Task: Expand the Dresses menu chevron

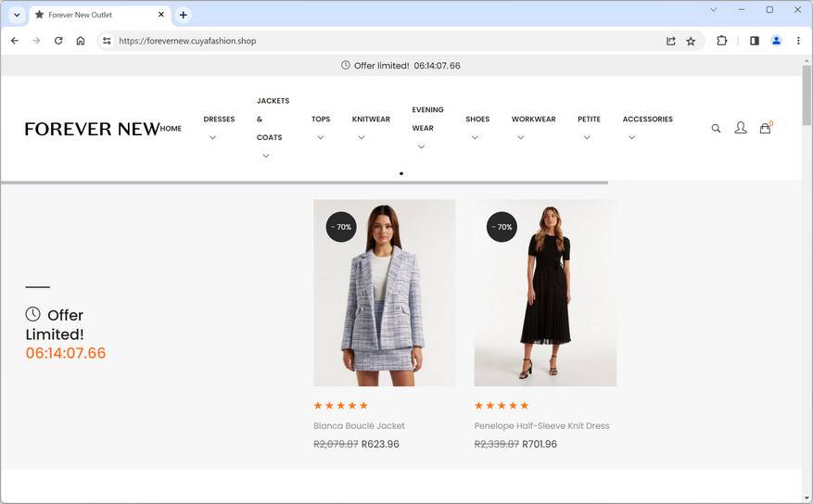Action: (x=212, y=138)
